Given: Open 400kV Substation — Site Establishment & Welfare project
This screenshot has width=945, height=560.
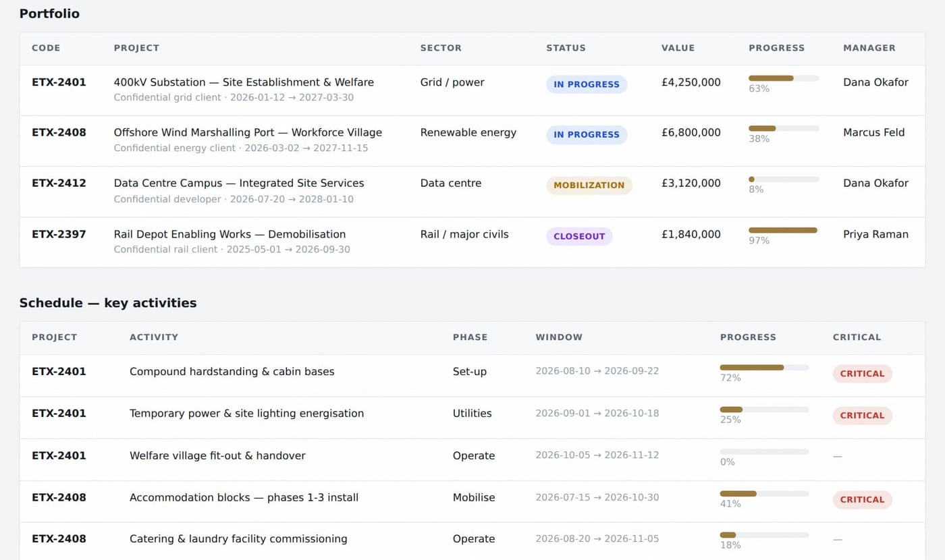Looking at the screenshot, I should coord(244,82).
